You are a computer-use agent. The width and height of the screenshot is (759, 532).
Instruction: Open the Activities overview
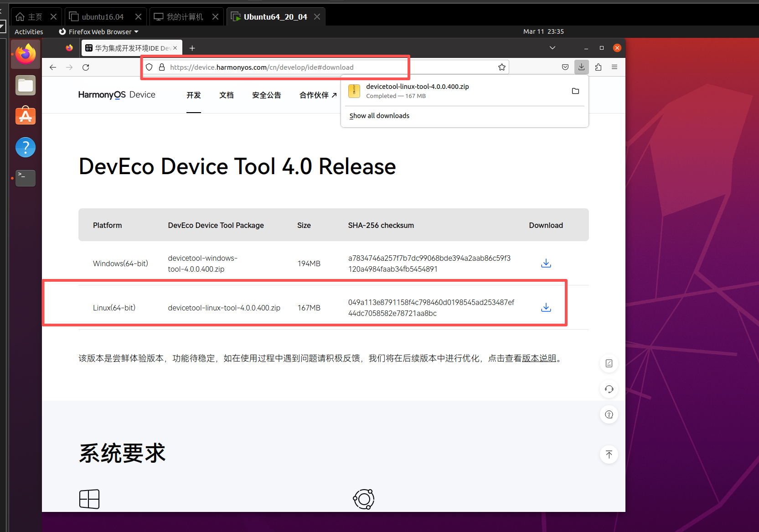click(x=29, y=31)
